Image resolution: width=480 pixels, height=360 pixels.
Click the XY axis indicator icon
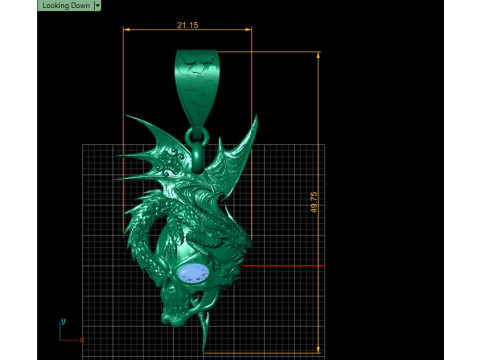click(71, 331)
